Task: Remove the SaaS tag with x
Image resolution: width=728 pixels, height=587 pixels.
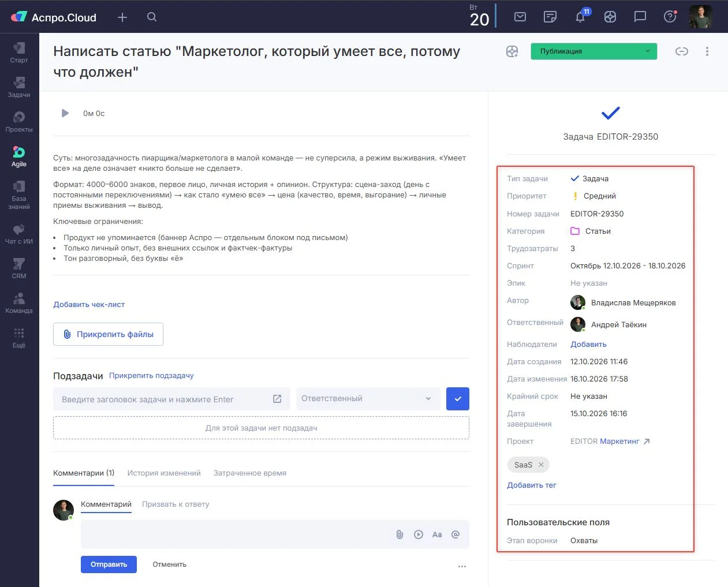Action: click(x=541, y=465)
